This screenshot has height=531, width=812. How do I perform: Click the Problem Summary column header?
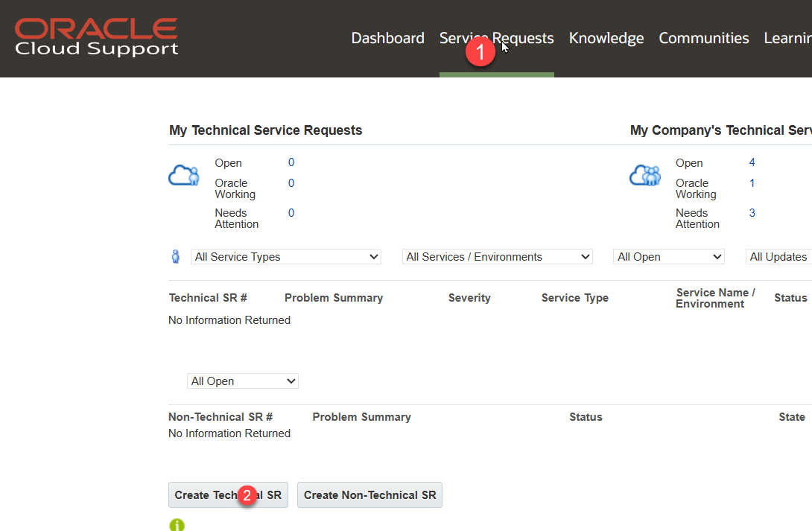pos(333,297)
